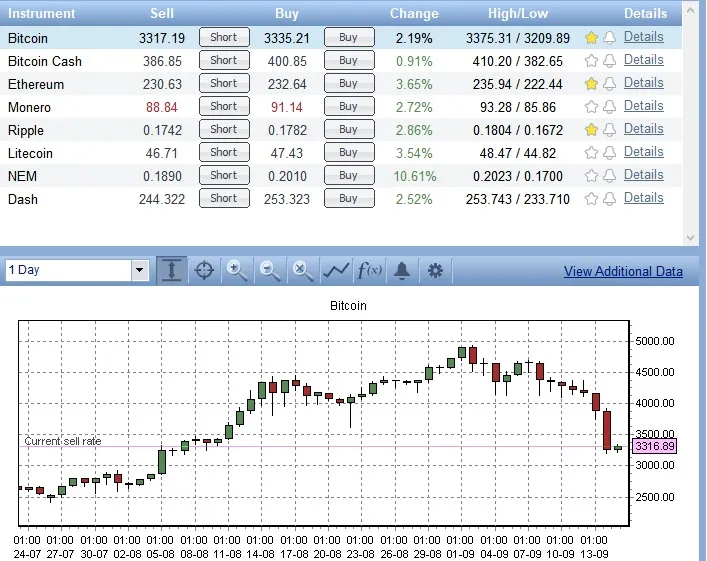707x561 pixels.
Task: Toggle the chart auto-scale vertical arrow tool
Action: point(171,271)
